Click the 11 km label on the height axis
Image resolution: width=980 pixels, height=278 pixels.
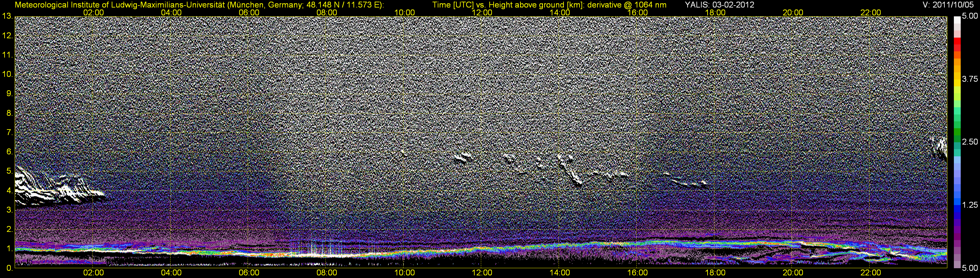(7, 55)
